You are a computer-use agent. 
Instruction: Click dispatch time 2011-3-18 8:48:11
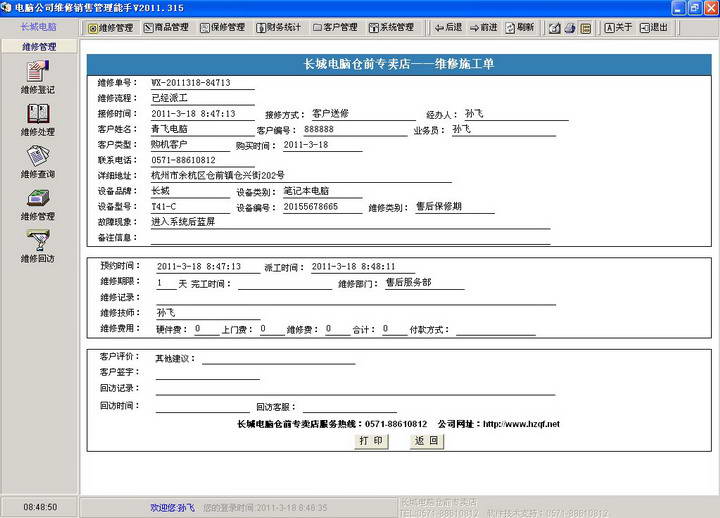(x=353, y=267)
